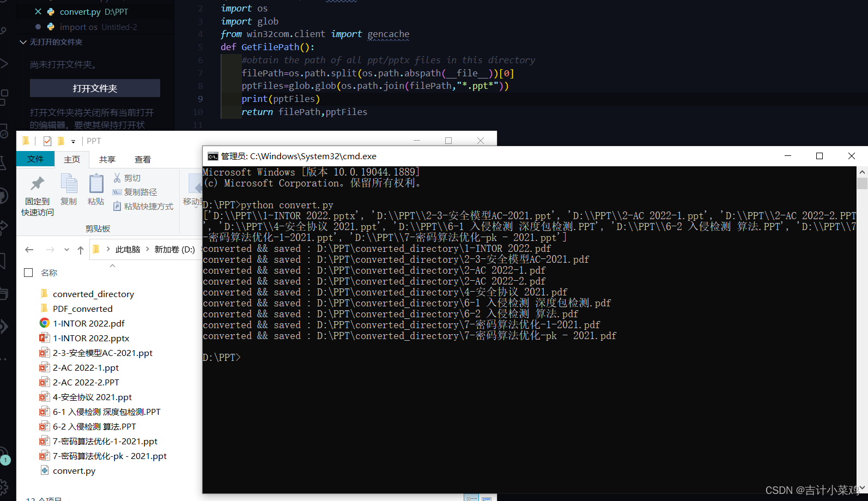Click the 剪切 scissors icon

(117, 178)
